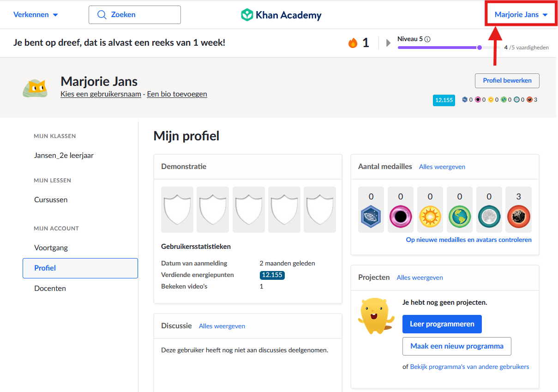Open Jansen_2e leerjaar class
Image resolution: width=558 pixels, height=392 pixels.
click(x=64, y=156)
